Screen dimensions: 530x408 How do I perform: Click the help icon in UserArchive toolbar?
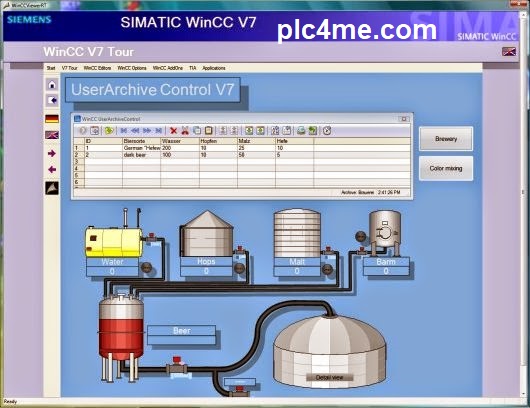click(x=83, y=130)
